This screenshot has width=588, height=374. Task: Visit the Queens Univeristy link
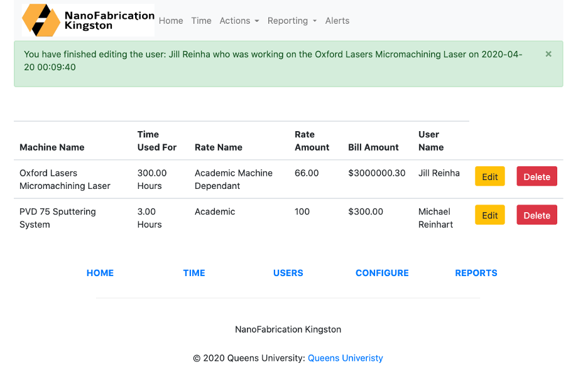(345, 358)
